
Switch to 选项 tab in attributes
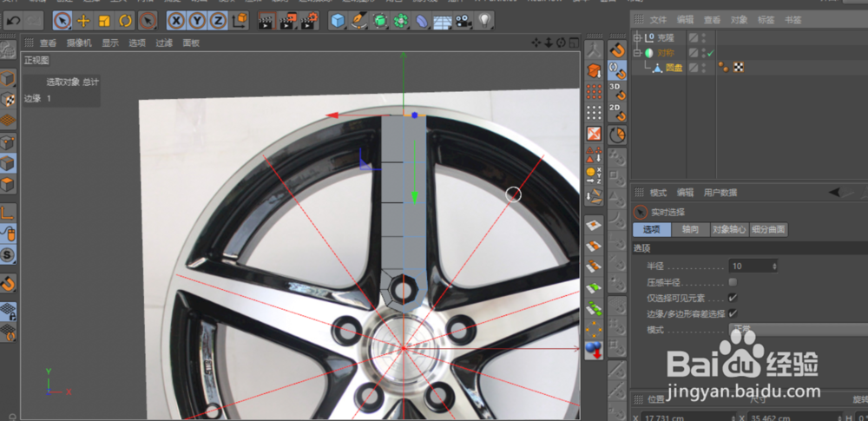click(652, 229)
